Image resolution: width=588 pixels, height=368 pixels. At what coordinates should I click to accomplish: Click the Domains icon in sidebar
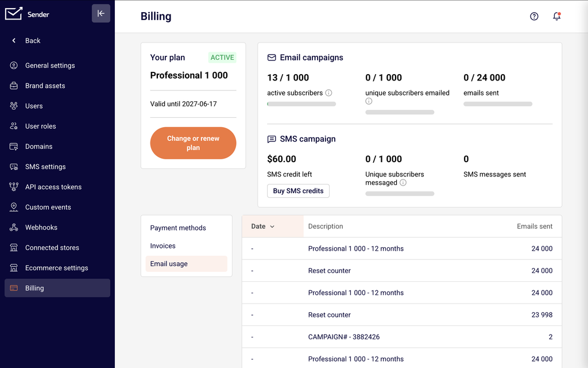coord(14,147)
